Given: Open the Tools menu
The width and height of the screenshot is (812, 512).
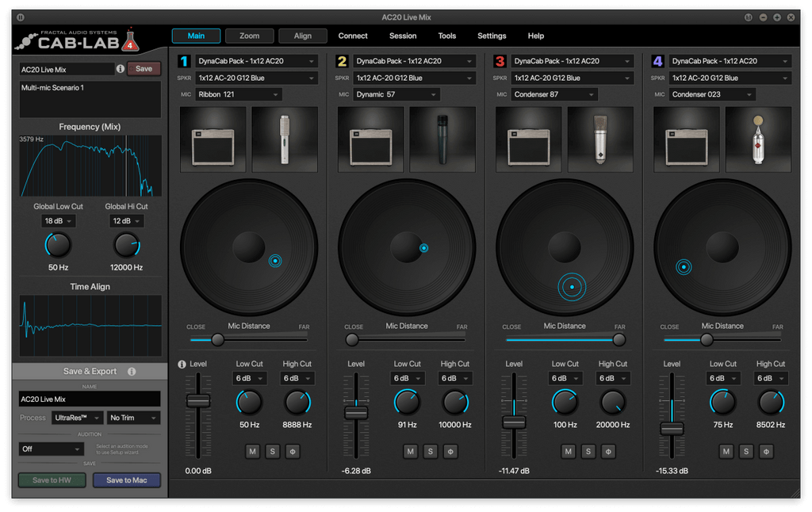Looking at the screenshot, I should (446, 36).
